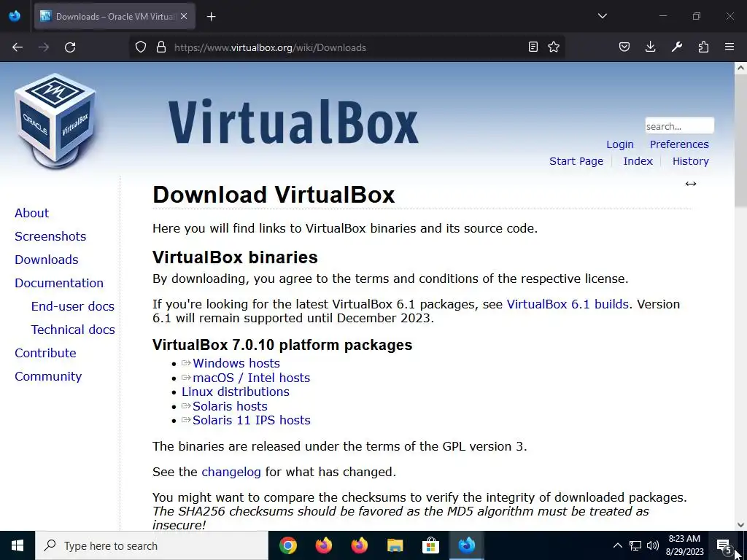Screen dimensions: 747x560
Task: Follow the VirtualBox 6.1 builds link
Action: tap(568, 304)
